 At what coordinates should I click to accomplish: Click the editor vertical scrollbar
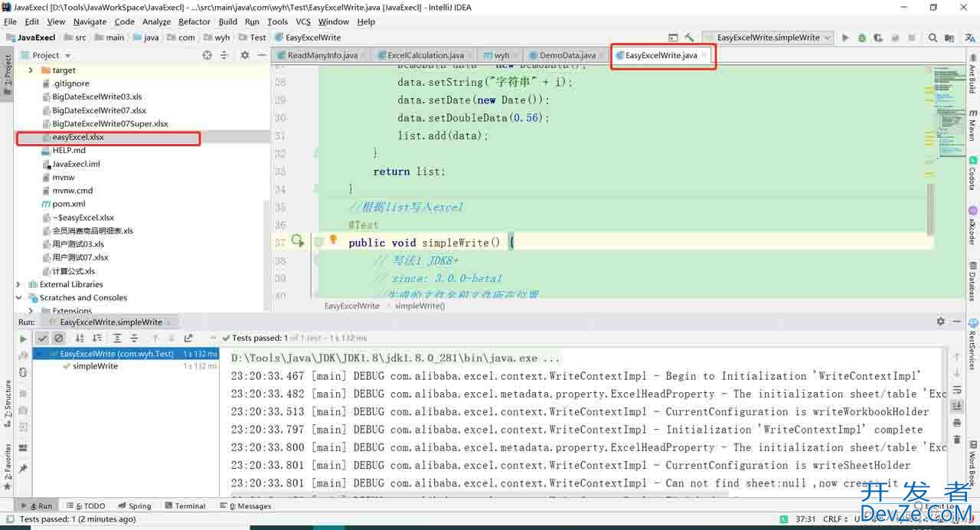point(930,208)
